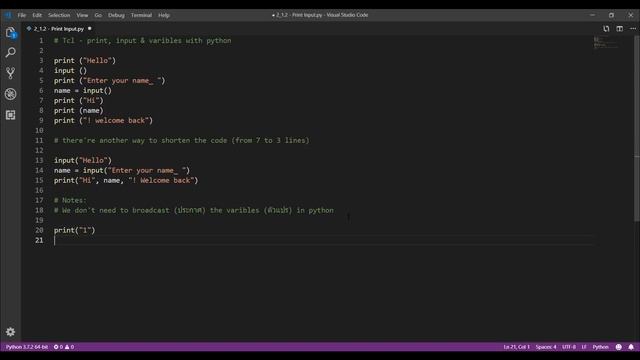
Task: Click 'input("Hello")' on line 13
Action: (82, 160)
